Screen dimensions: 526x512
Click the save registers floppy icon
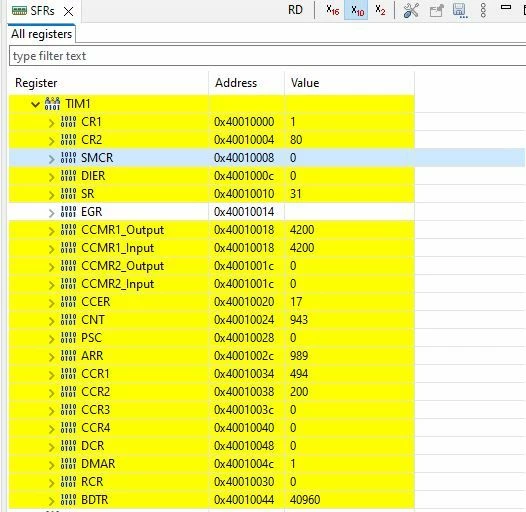coord(459,10)
